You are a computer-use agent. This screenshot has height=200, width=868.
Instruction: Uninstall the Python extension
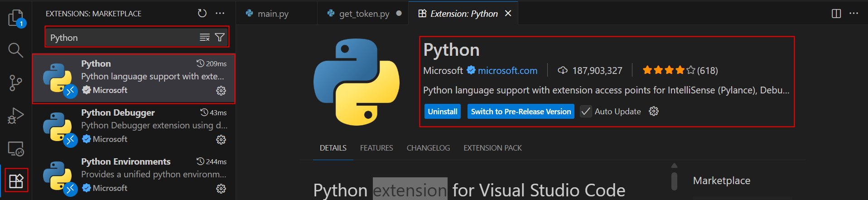443,112
